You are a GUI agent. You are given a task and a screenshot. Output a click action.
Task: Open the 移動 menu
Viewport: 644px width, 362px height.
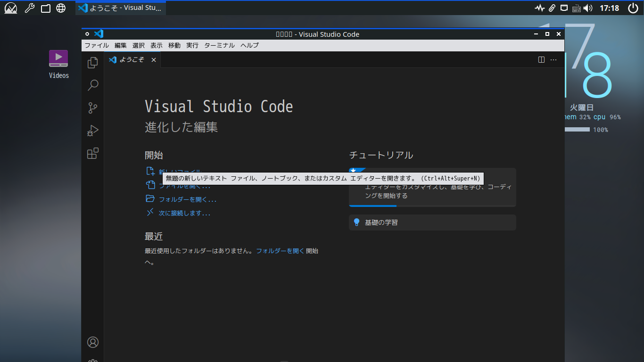click(x=174, y=45)
